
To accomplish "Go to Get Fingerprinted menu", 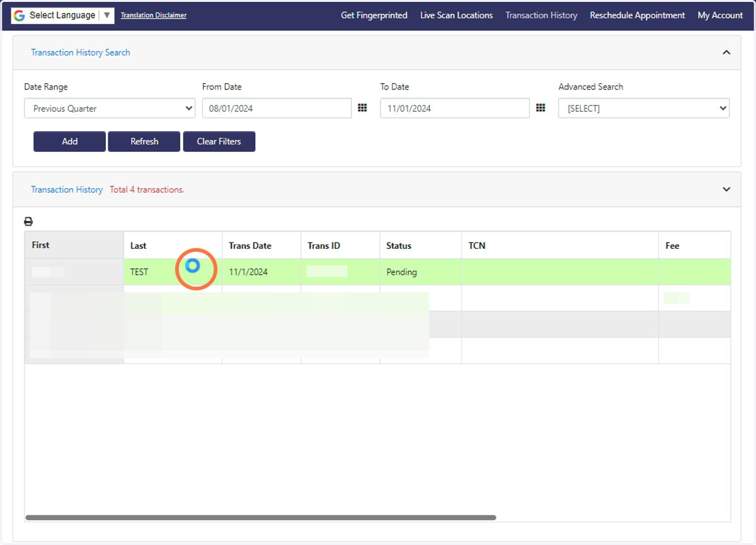I will pos(374,15).
